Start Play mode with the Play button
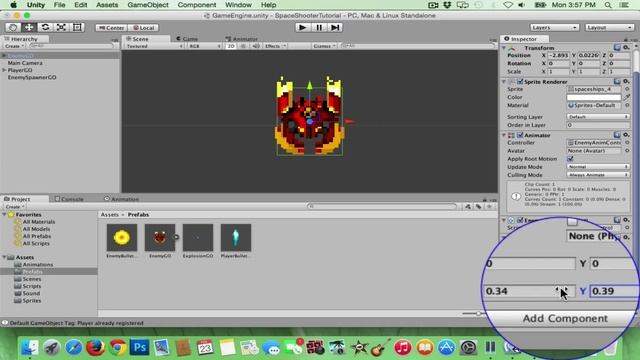The width and height of the screenshot is (640, 360). click(302, 27)
